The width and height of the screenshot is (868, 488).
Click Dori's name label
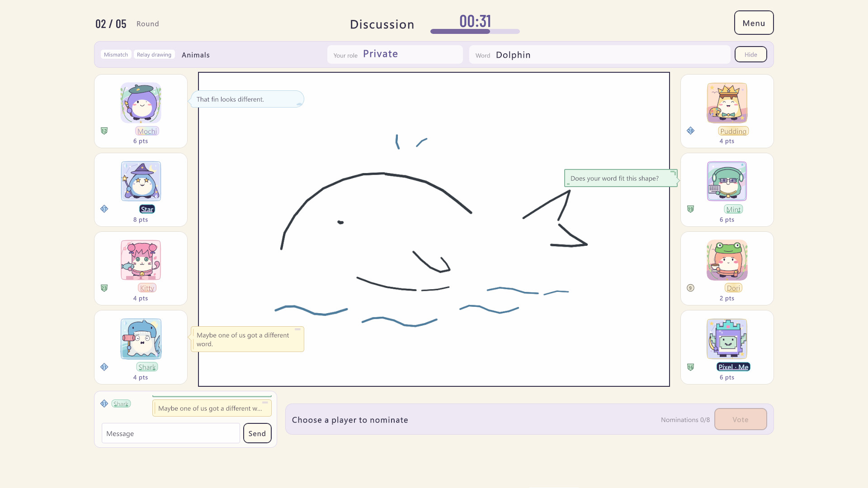(733, 288)
